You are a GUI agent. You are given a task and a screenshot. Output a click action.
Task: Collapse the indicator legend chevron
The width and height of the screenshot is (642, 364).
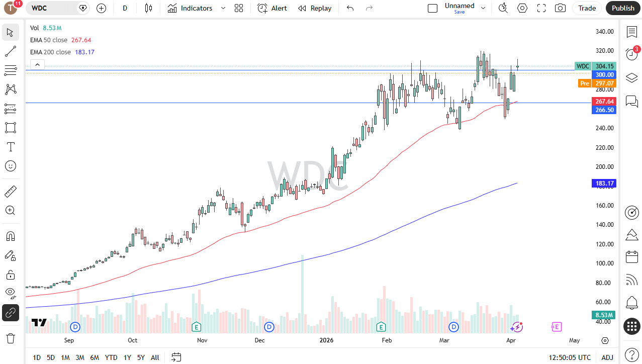pyautogui.click(x=38, y=64)
